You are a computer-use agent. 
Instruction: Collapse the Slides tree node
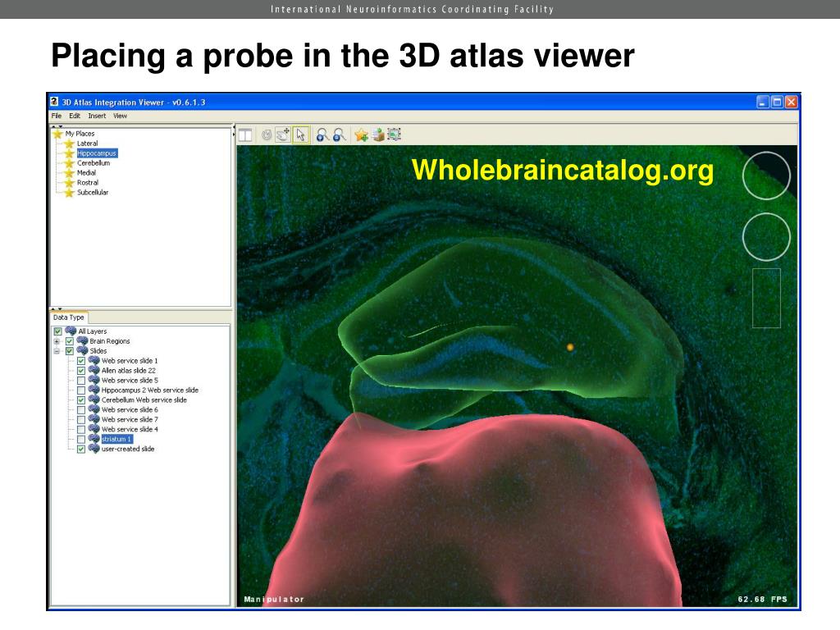coord(57,351)
